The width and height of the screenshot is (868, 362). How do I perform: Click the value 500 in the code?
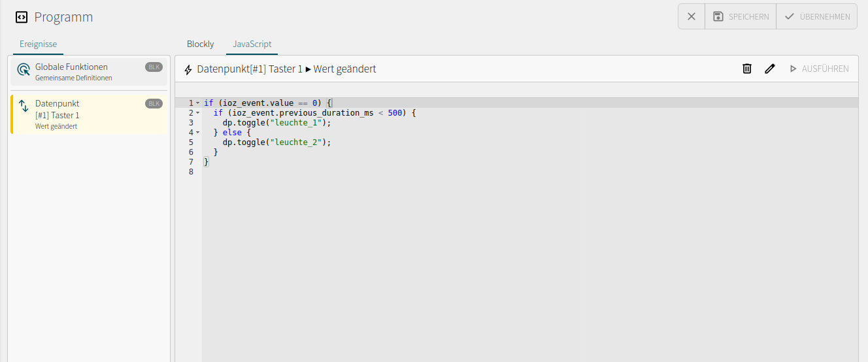[x=395, y=112]
